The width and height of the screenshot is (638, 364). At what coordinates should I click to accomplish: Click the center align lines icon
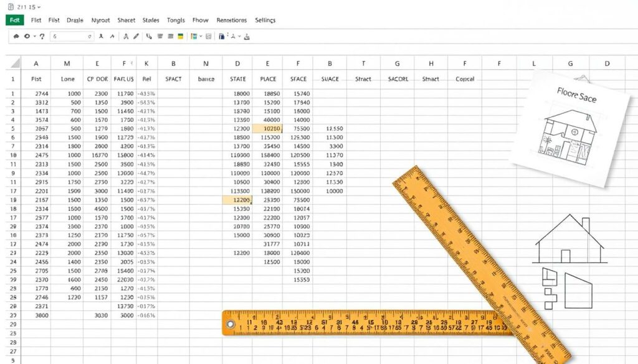160,36
